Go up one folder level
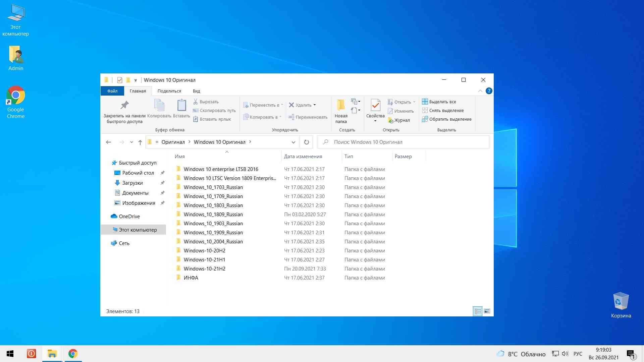Screen dimensions: 644x362 (x=140, y=142)
